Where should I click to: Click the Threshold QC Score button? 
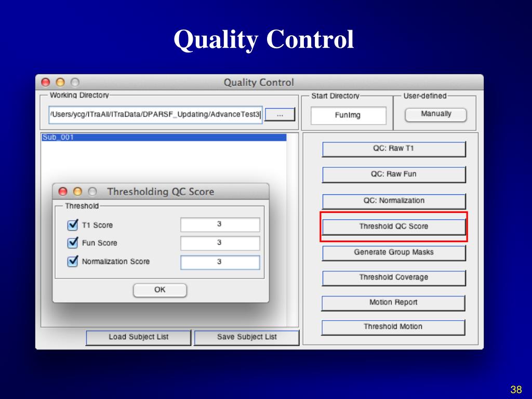pyautogui.click(x=394, y=227)
